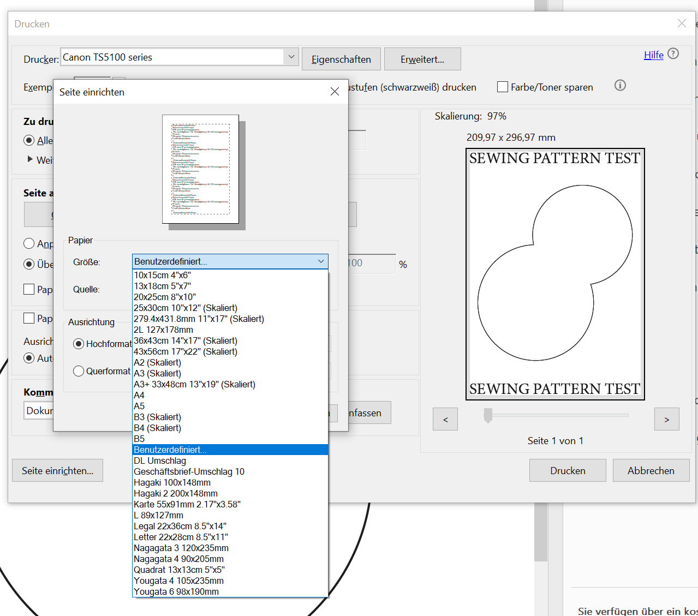Viewport: 698px width, 616px height.
Task: Click the info icon beside Farbe/Toner sparen
Action: (x=619, y=86)
